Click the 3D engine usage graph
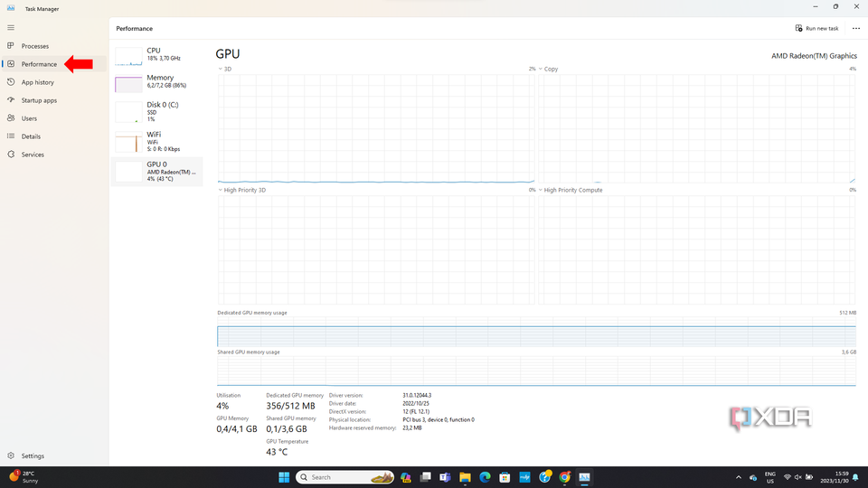The height and width of the screenshot is (488, 868). 376,128
